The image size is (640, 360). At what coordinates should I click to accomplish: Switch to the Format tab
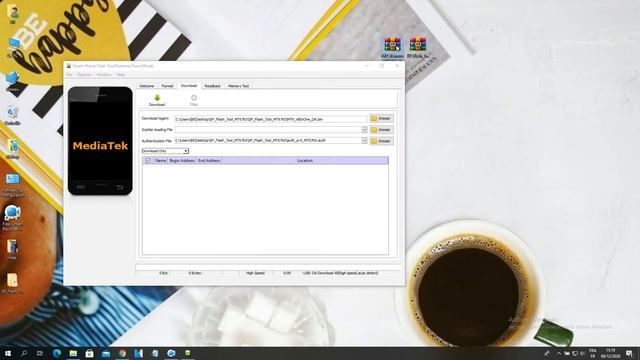[x=167, y=86]
